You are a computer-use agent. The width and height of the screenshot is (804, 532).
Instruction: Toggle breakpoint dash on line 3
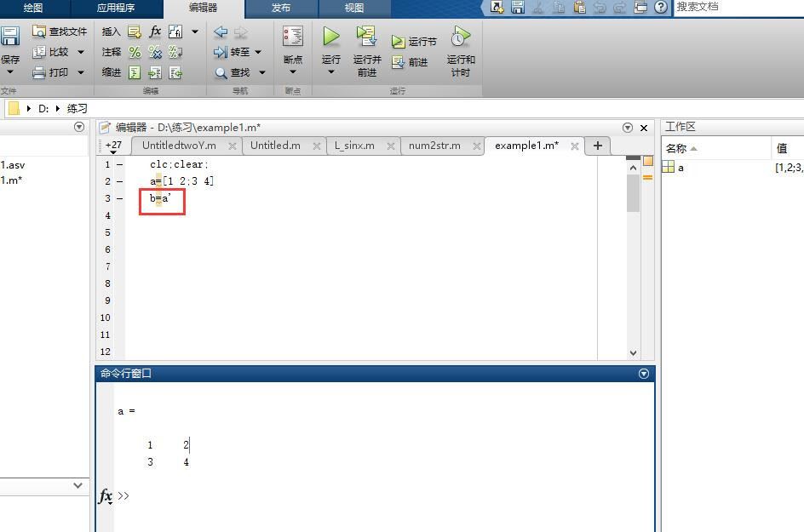119,198
